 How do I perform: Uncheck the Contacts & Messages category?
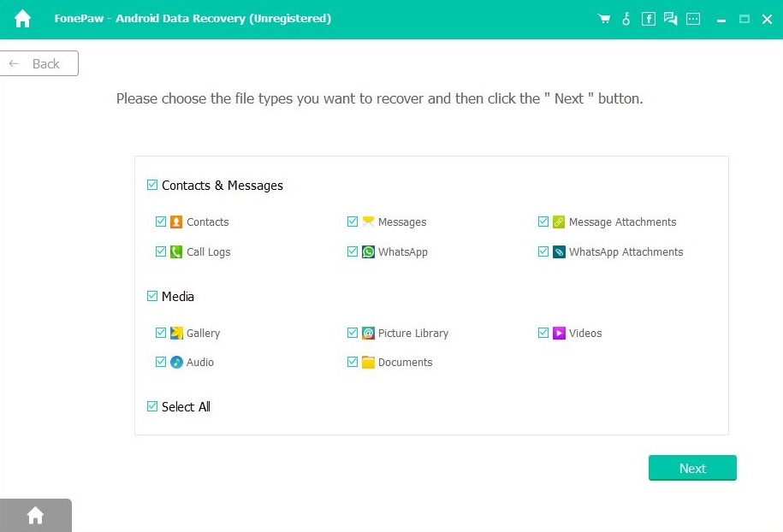point(151,185)
